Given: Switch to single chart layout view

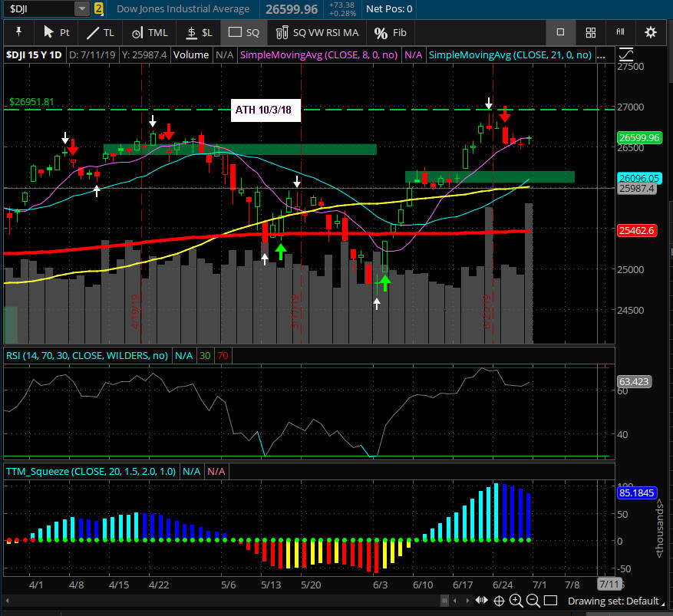Looking at the screenshot, I should pyautogui.click(x=561, y=32).
